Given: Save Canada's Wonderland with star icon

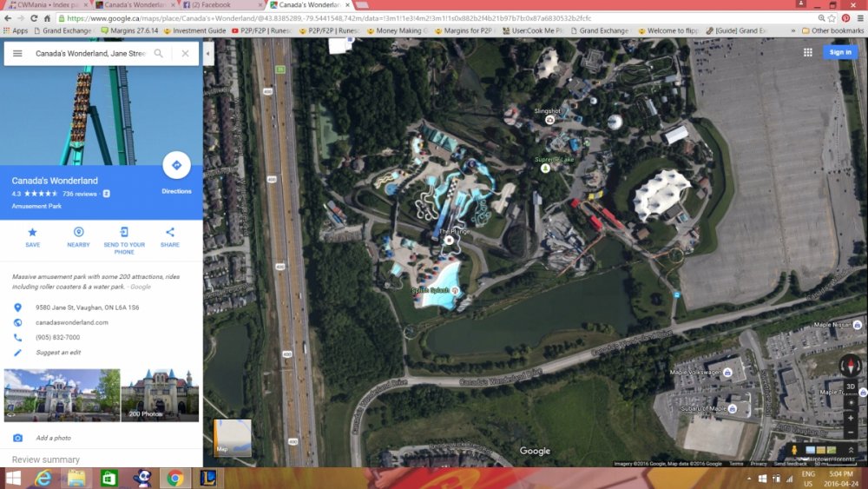Looking at the screenshot, I should click(33, 232).
